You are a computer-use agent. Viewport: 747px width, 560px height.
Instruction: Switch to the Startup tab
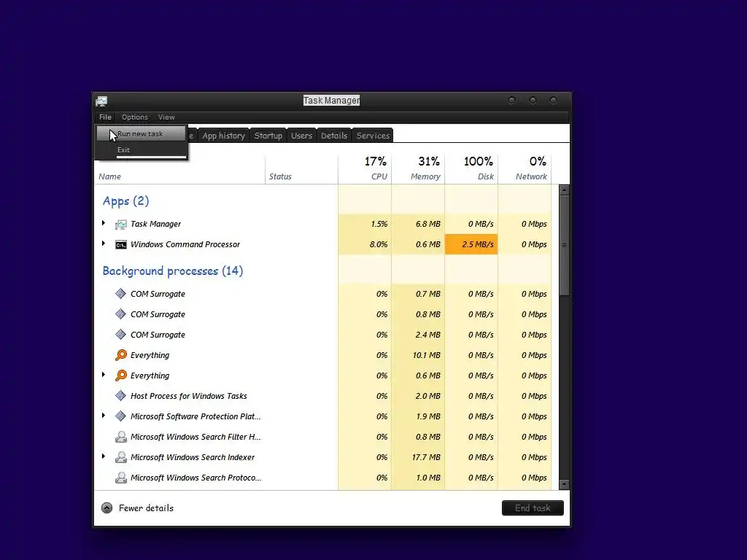268,136
